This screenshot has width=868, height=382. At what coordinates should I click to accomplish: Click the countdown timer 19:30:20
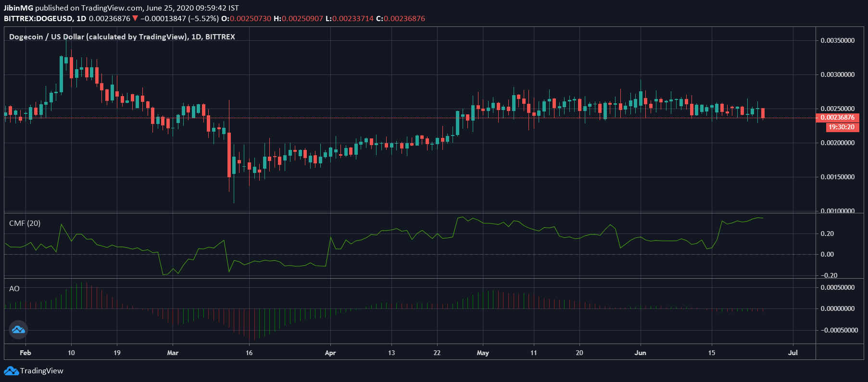point(842,127)
